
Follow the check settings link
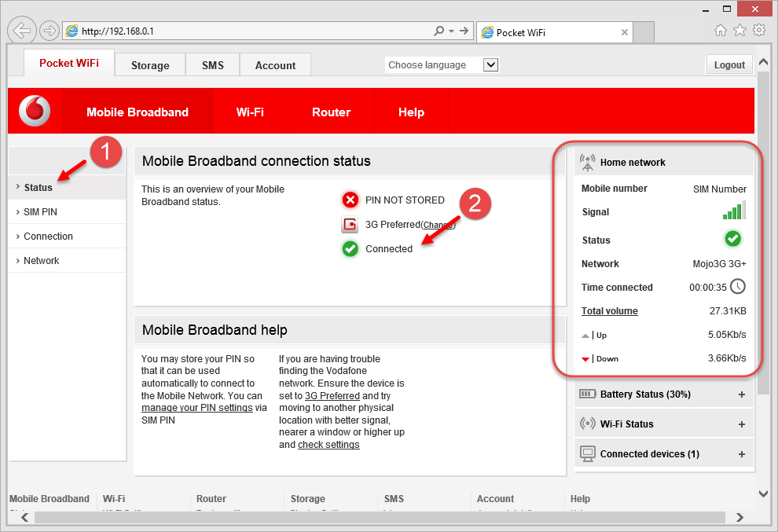(328, 444)
